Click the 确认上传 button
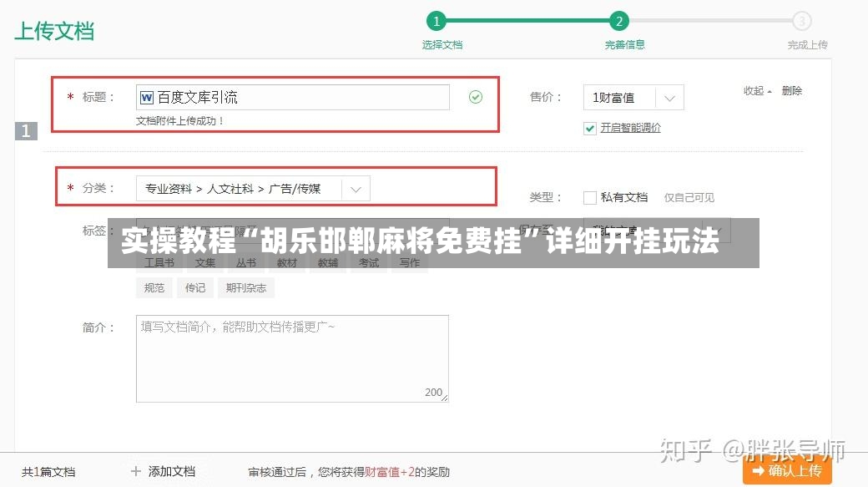 [787, 471]
